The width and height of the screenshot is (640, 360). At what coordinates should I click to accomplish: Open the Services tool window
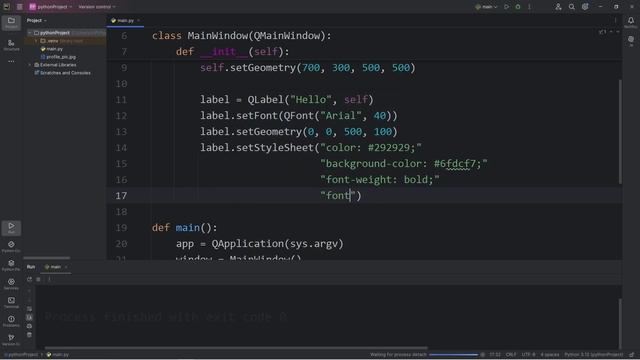click(x=11, y=284)
